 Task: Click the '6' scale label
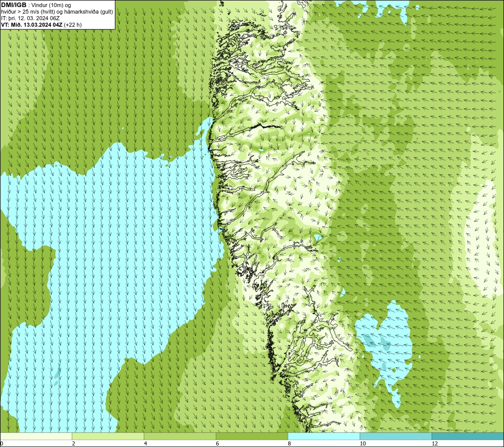218,443
